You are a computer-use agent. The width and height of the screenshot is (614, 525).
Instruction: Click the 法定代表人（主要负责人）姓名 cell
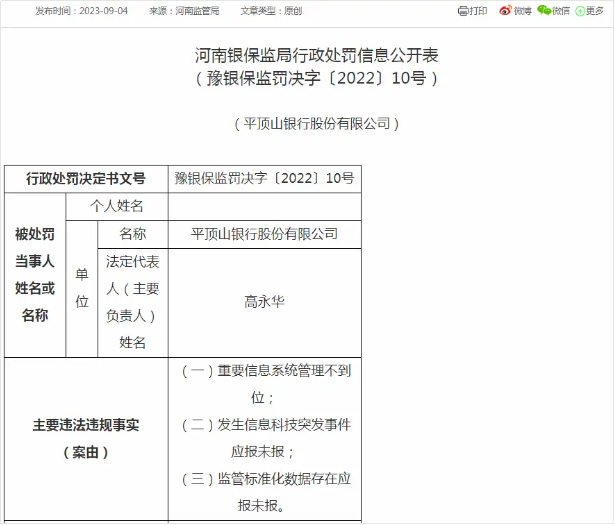[133, 302]
